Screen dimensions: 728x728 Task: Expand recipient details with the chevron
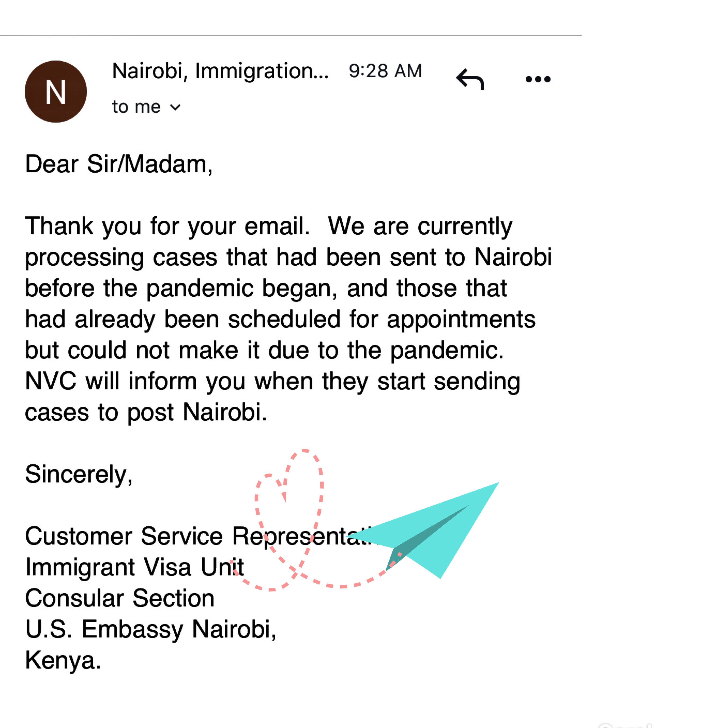point(175,107)
